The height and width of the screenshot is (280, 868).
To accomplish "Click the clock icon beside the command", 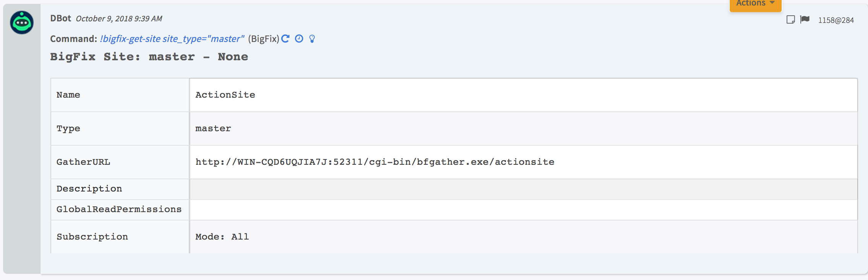I will click(299, 39).
